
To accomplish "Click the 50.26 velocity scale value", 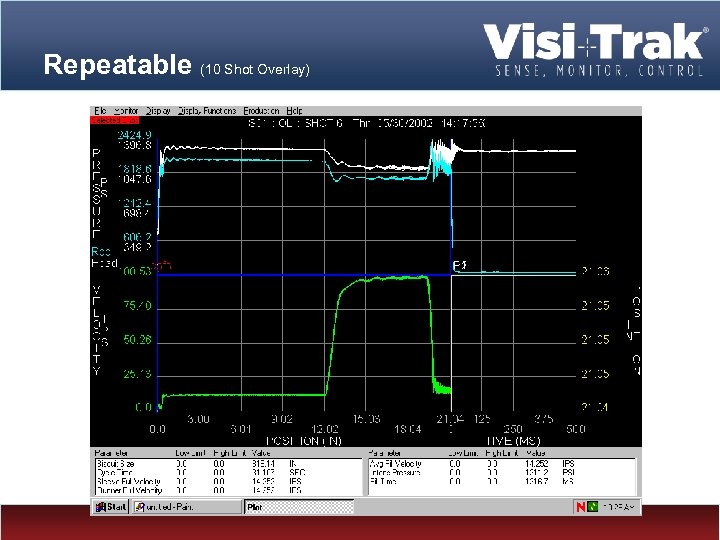I will 137,339.
